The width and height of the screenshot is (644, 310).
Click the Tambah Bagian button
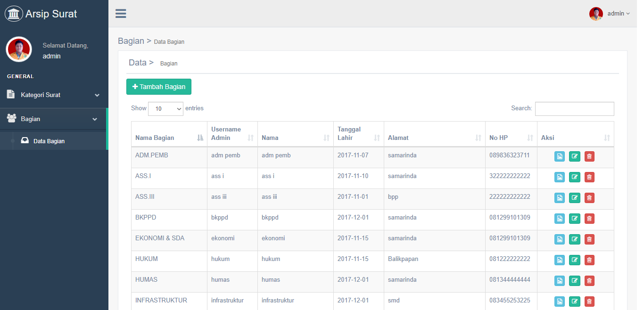159,87
